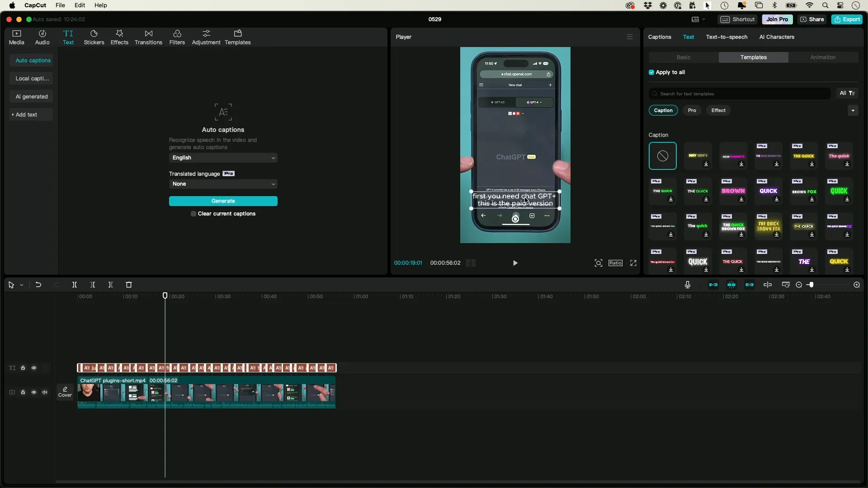Expand the Add text section
The image size is (868, 488).
pyautogui.click(x=31, y=115)
